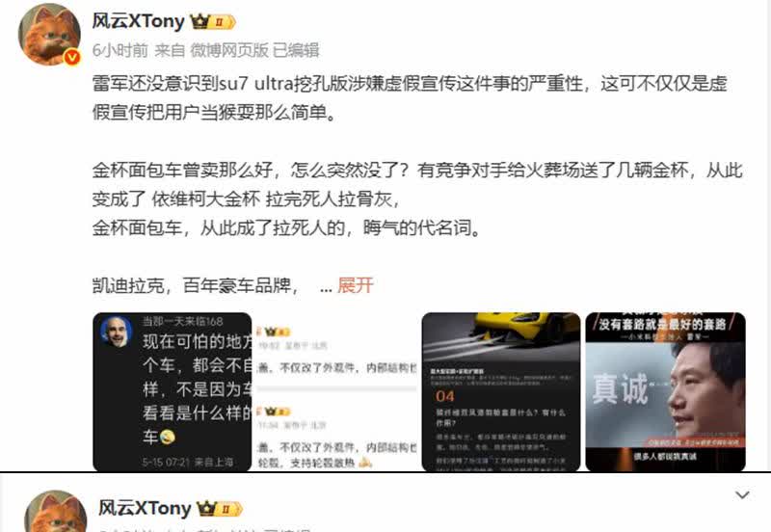Open the 风云XTony profile from second post
Viewport: 771px width, 532px height.
click(145, 509)
